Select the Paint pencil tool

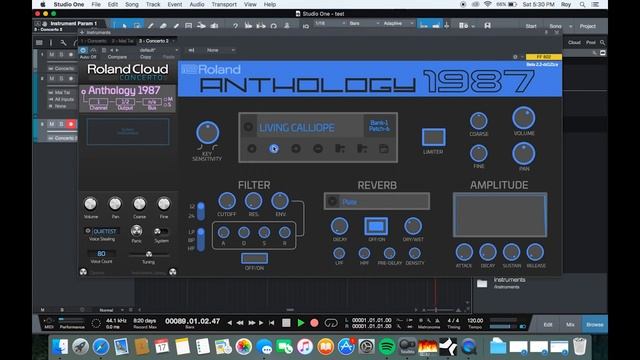pyautogui.click(x=151, y=26)
